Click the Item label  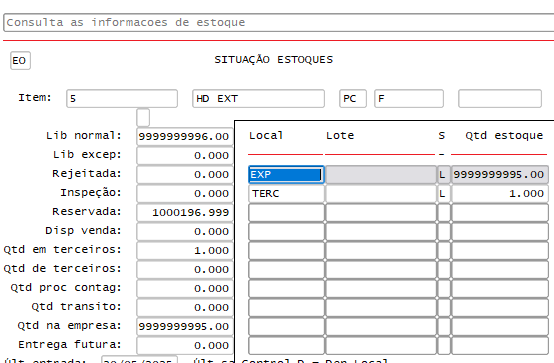tap(35, 98)
